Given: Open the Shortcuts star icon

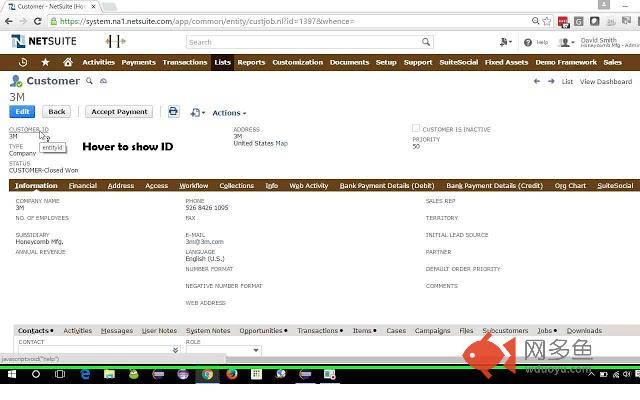Looking at the screenshot, I should coord(45,62).
